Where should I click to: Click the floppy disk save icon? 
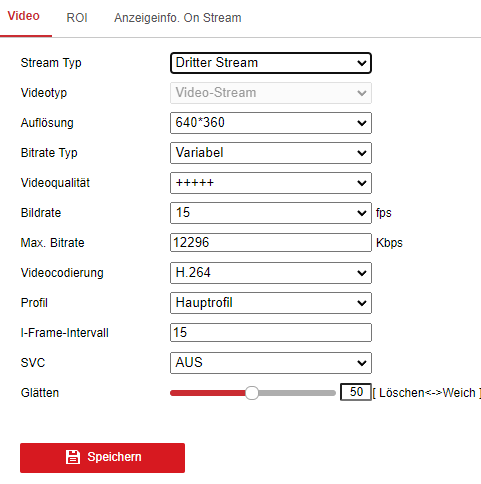tap(73, 457)
